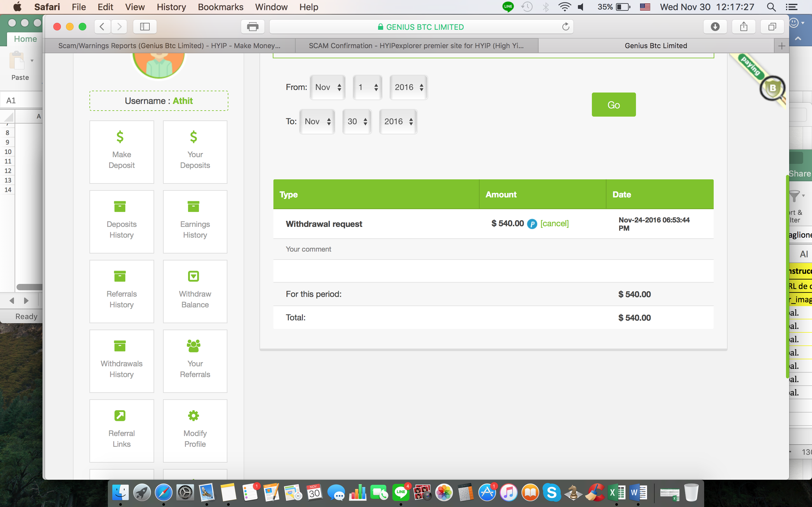Open Your Referrals tile
This screenshot has width=812, height=507.
(x=195, y=361)
